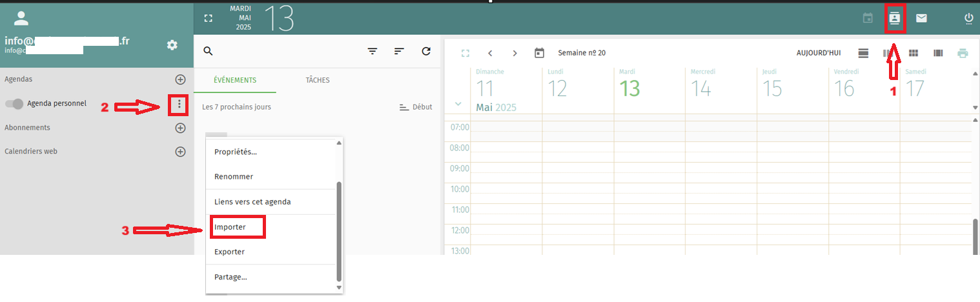Click the Abonnements section label
This screenshot has height=302, width=980.
(27, 128)
